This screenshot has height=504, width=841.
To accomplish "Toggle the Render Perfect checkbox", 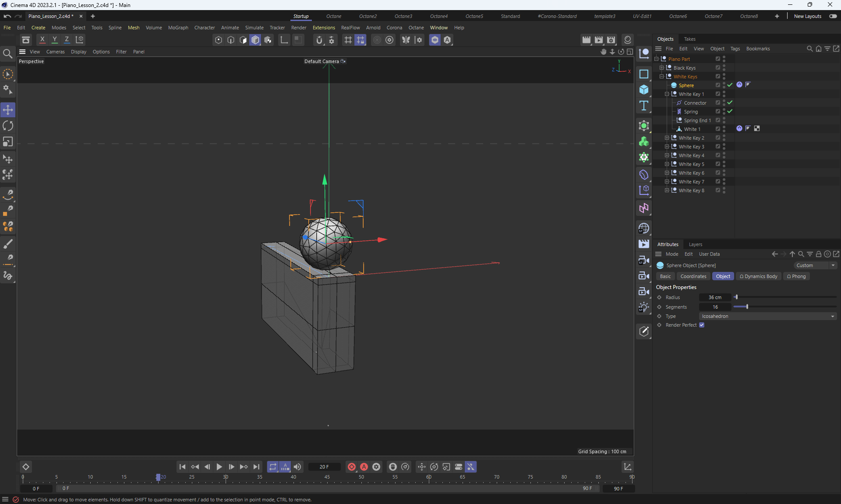I will [x=702, y=325].
